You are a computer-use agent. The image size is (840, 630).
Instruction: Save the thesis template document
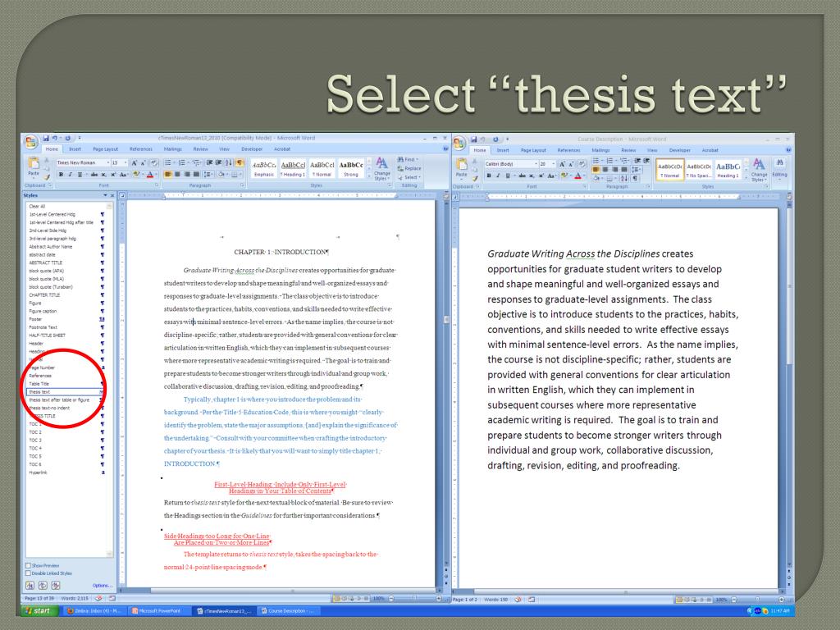pyautogui.click(x=46, y=138)
